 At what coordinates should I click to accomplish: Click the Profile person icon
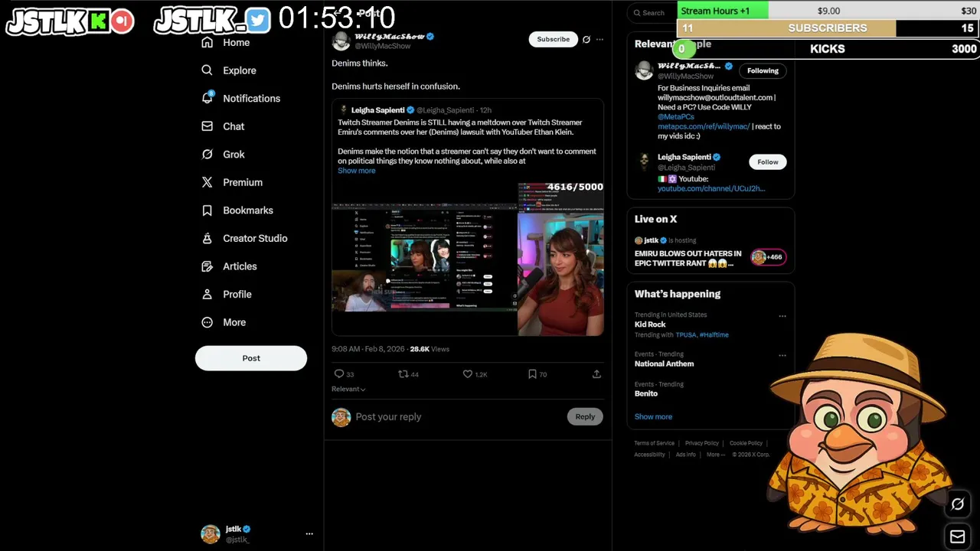(x=207, y=294)
